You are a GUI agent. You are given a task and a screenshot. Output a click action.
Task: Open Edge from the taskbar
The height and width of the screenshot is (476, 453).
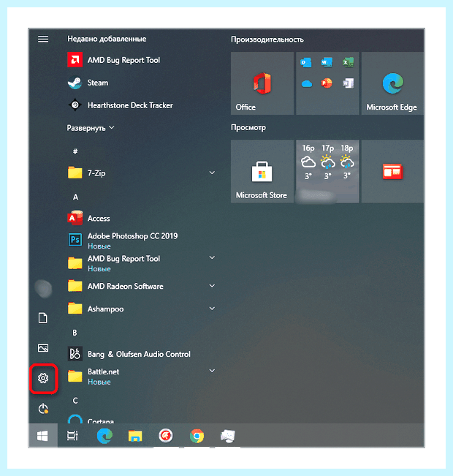[104, 436]
